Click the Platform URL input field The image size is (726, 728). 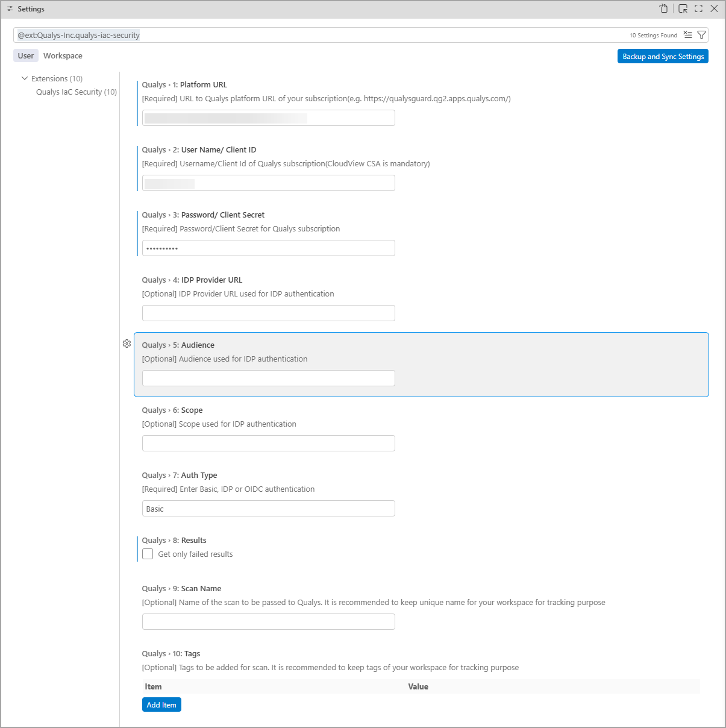click(269, 118)
